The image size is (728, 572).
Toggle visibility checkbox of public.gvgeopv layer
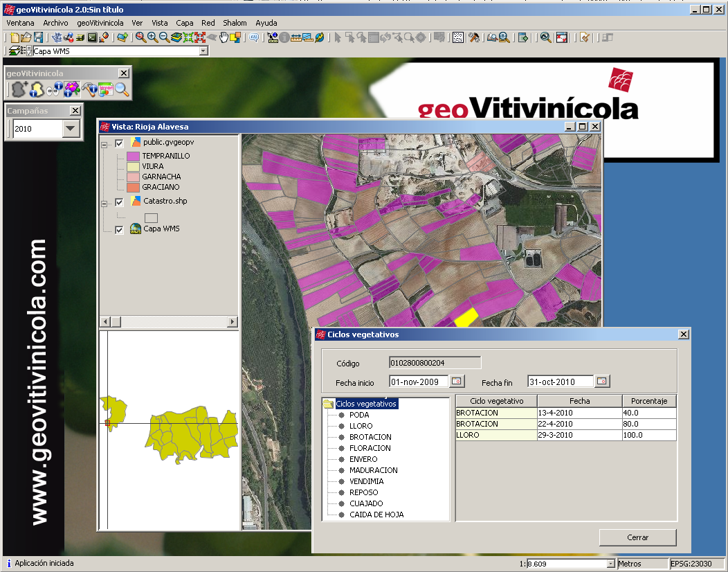[x=119, y=143]
